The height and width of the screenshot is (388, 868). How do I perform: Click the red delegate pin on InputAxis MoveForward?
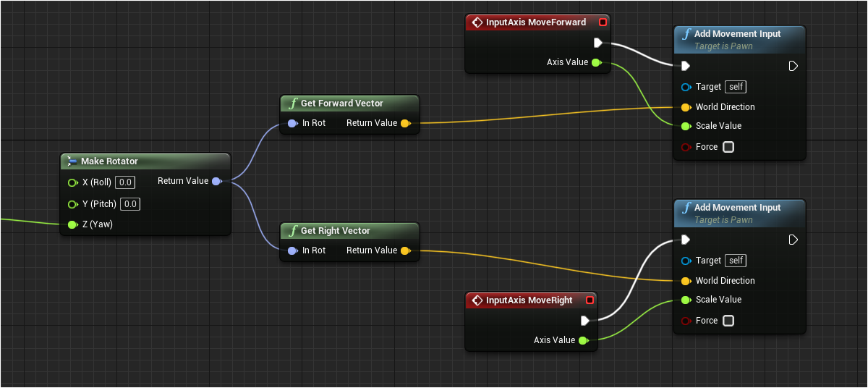[x=603, y=22]
